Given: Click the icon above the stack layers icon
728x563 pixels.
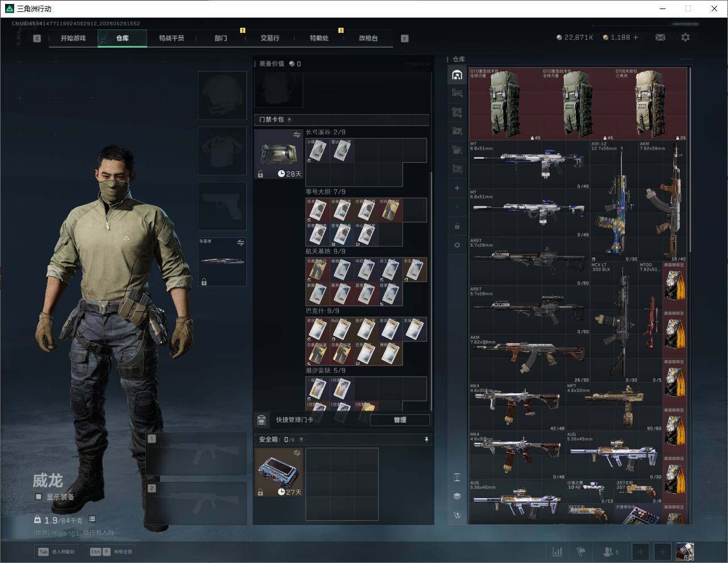Looking at the screenshot, I should point(457,477).
